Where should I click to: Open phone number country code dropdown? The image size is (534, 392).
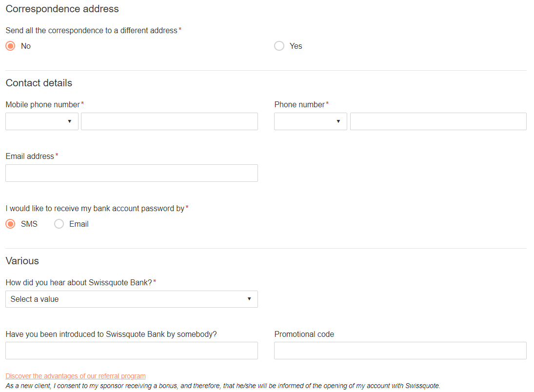point(311,121)
